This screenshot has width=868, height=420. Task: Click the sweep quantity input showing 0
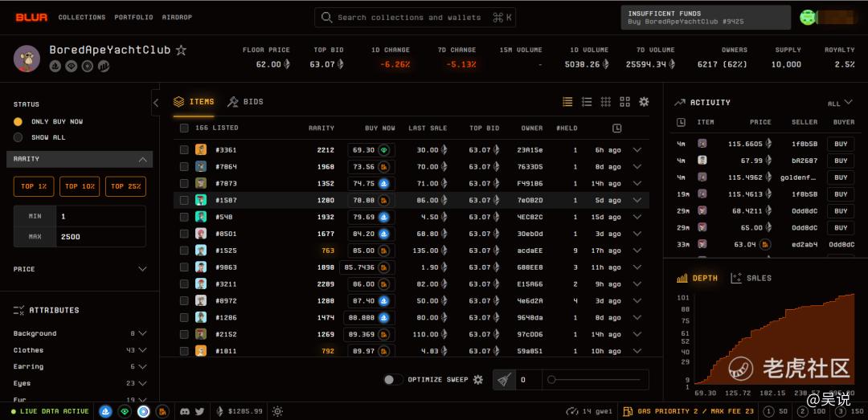point(529,380)
